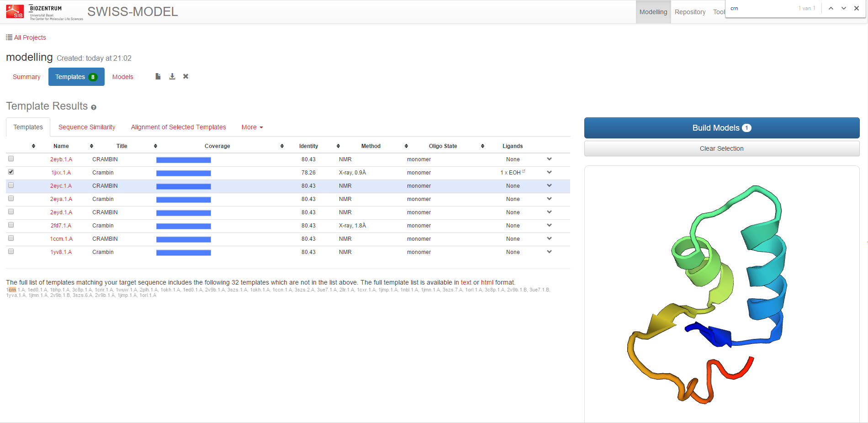
Task: Switch to the Summary tab
Action: (26, 77)
